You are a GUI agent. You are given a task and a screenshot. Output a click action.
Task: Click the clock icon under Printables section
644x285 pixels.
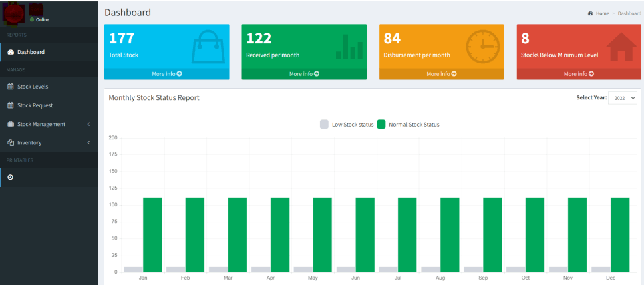point(10,177)
